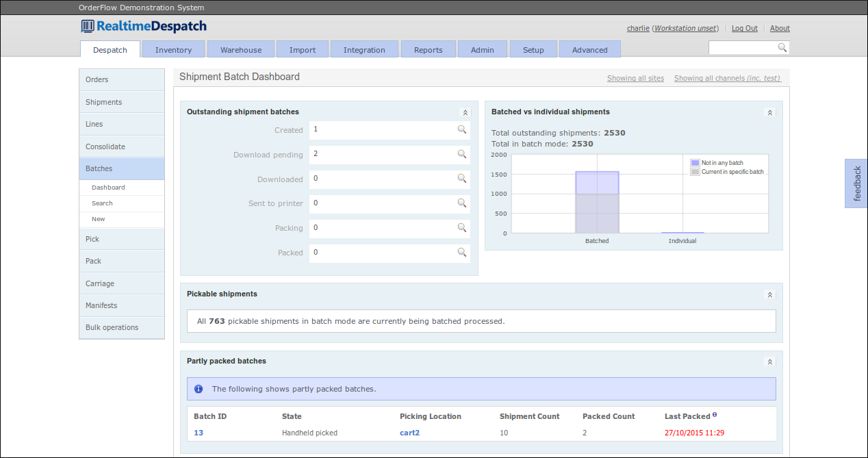The width and height of the screenshot is (868, 458).
Task: Switch to the Advanced tab
Action: pos(590,49)
